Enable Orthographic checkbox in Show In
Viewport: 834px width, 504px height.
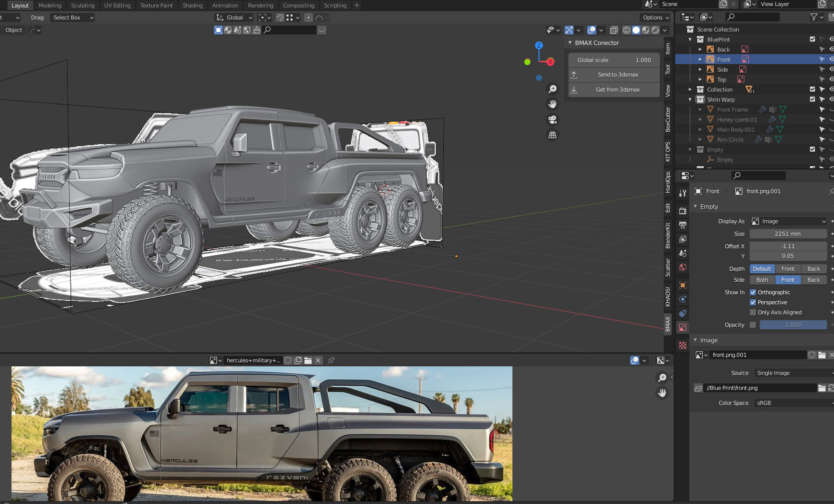tap(753, 292)
